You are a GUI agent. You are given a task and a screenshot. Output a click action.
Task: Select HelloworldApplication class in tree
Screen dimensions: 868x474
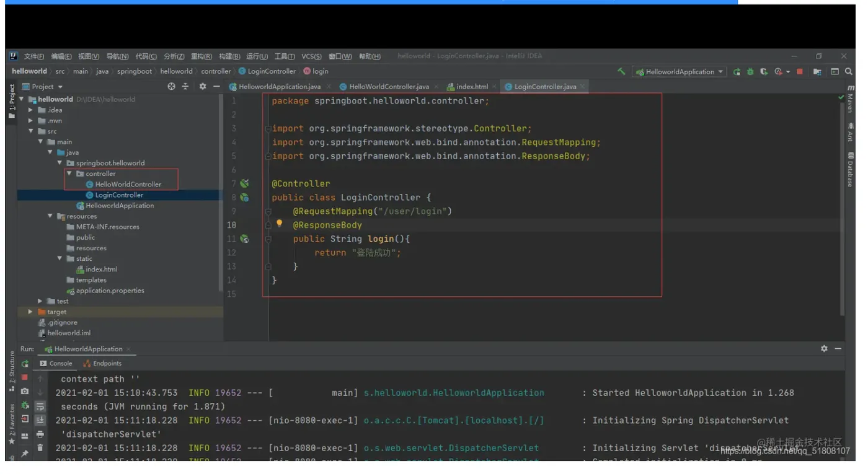[115, 206]
